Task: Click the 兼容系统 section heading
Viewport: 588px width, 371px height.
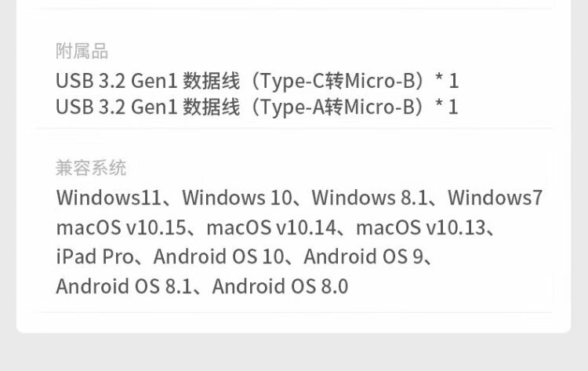Action: coord(91,168)
